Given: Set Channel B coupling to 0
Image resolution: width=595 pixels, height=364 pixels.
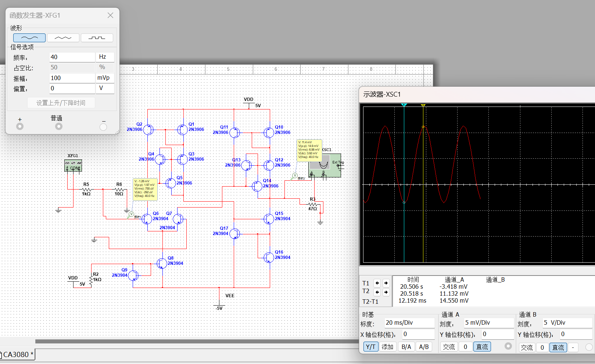Looking at the screenshot, I should tap(542, 347).
